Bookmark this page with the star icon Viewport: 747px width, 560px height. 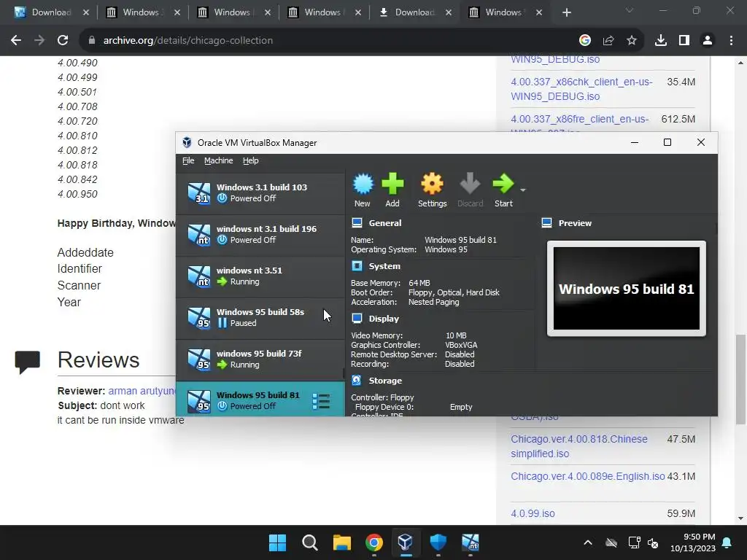click(632, 41)
